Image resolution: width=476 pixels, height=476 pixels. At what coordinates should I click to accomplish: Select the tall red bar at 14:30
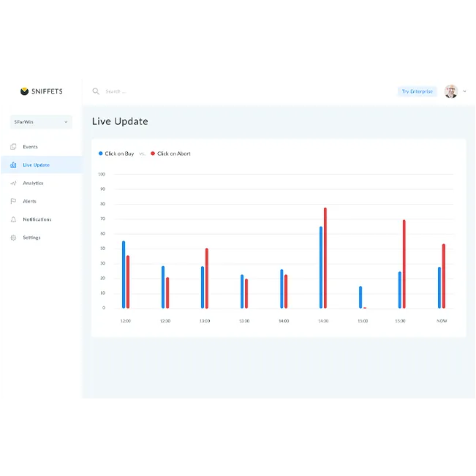click(325, 258)
